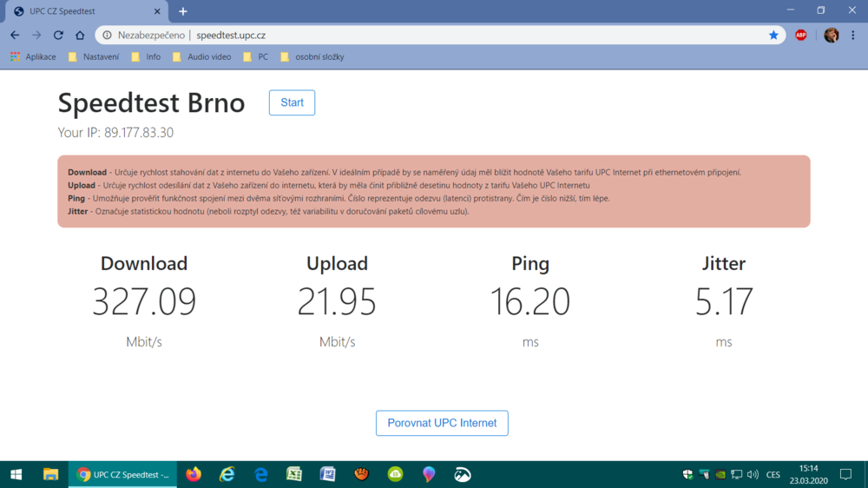This screenshot has width=868, height=488.
Task: Click the Start speed test button
Action: [x=292, y=102]
